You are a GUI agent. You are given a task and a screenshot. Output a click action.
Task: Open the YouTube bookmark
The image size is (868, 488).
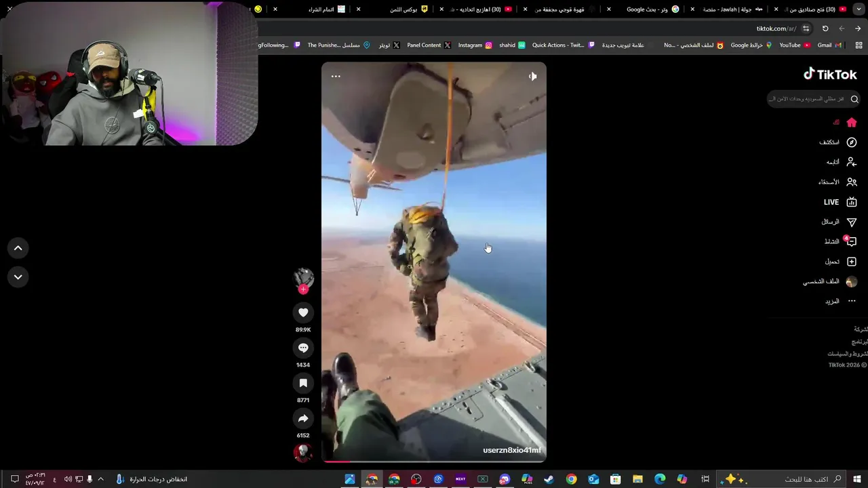click(x=795, y=45)
